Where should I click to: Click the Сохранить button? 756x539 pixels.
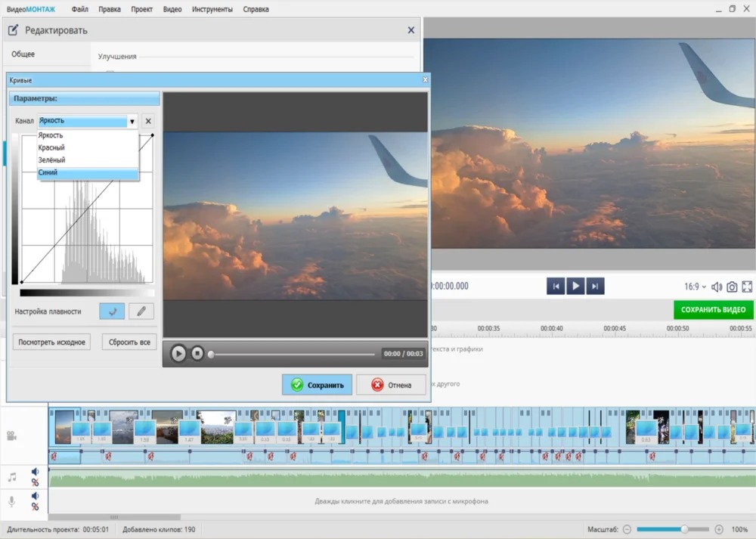[317, 385]
